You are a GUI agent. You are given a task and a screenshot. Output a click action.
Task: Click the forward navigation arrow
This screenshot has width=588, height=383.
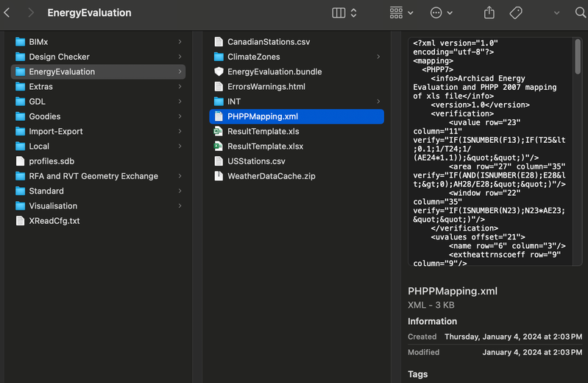(x=30, y=13)
